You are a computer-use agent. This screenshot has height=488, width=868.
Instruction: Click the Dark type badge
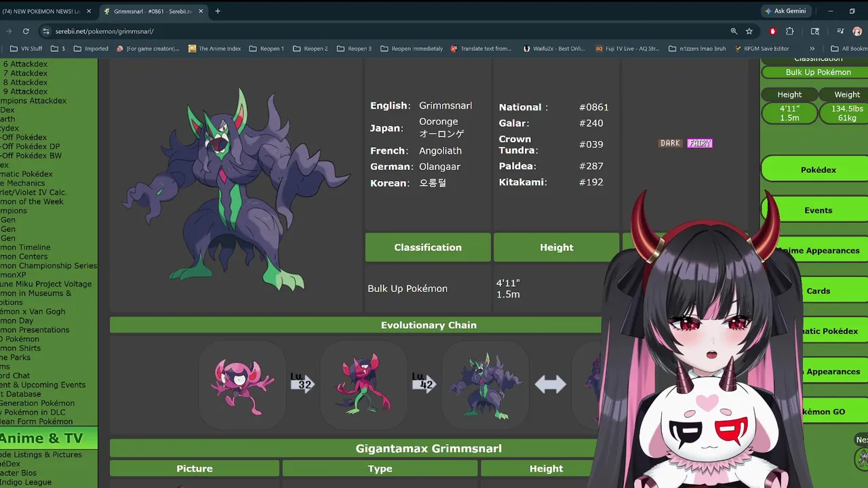click(670, 143)
